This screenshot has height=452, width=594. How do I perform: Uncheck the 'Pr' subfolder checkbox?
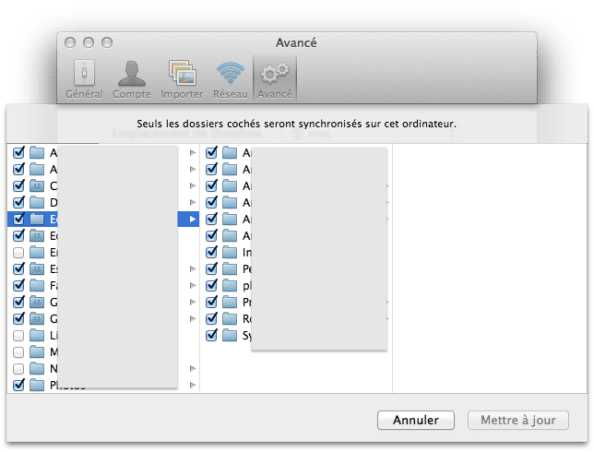click(211, 302)
